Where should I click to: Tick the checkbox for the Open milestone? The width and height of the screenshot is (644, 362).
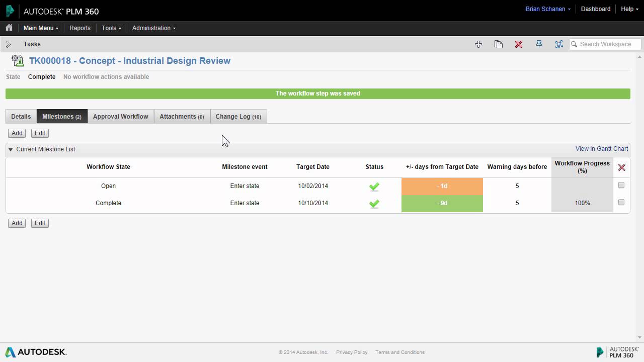click(x=621, y=185)
